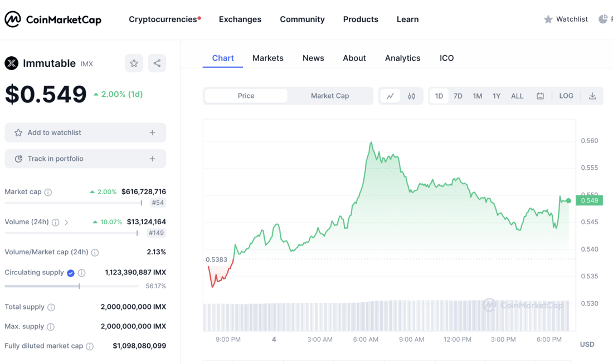Click the info icon beside Fully diluted market cap
613x364 pixels.
pos(90,346)
